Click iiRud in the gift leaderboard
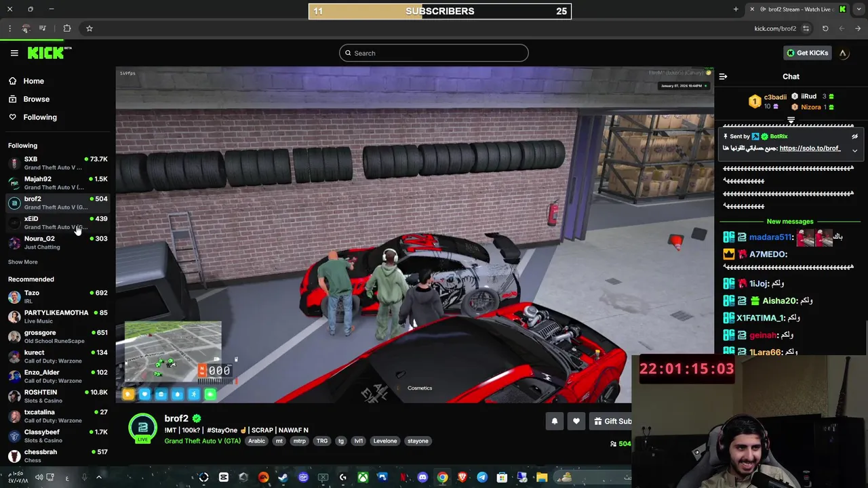 pyautogui.click(x=808, y=96)
